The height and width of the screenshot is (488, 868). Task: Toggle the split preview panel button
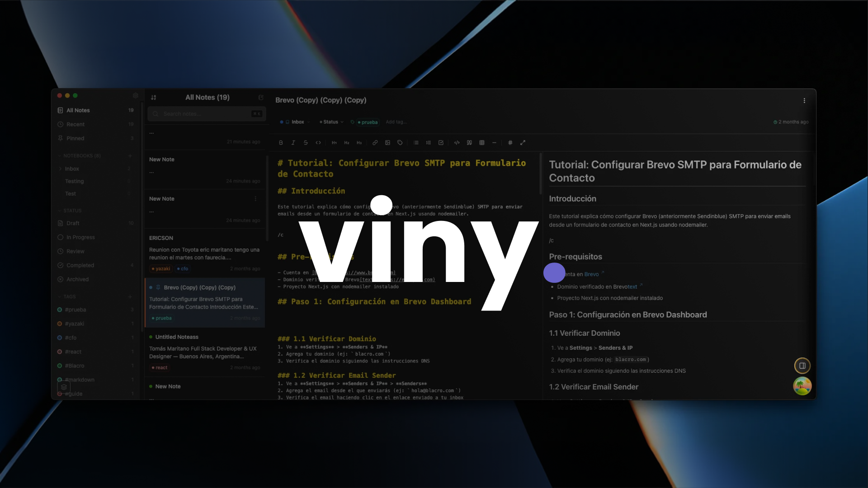(802, 366)
